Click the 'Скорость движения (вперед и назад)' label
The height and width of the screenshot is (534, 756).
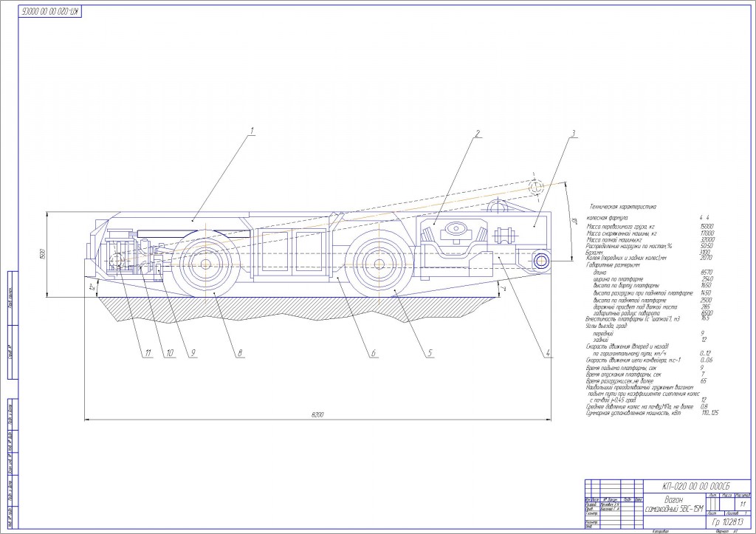[628, 347]
